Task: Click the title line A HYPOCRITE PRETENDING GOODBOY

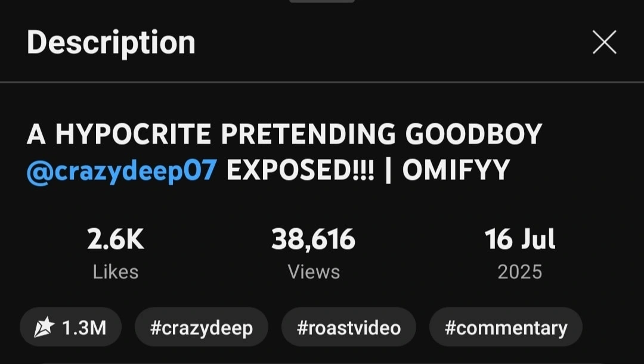Action: (x=284, y=134)
